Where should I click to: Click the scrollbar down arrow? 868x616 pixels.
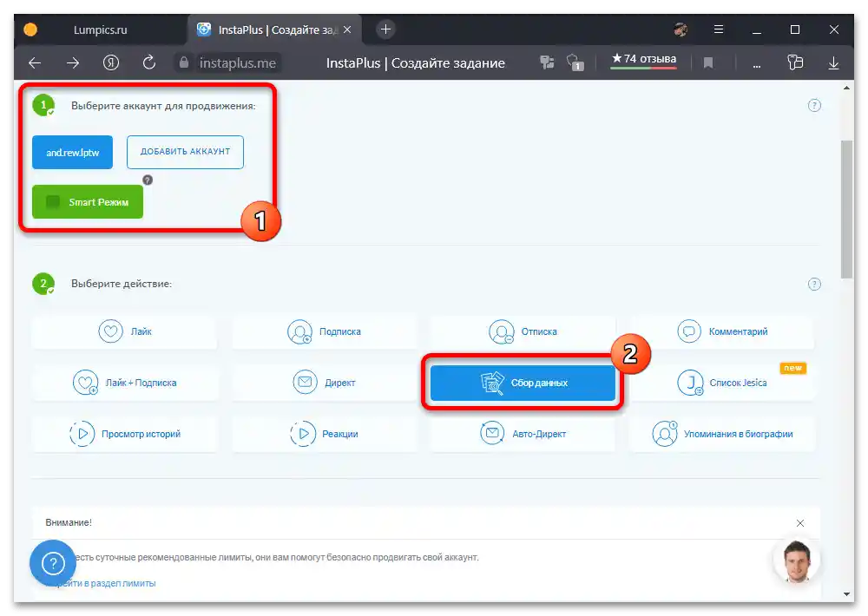846,594
